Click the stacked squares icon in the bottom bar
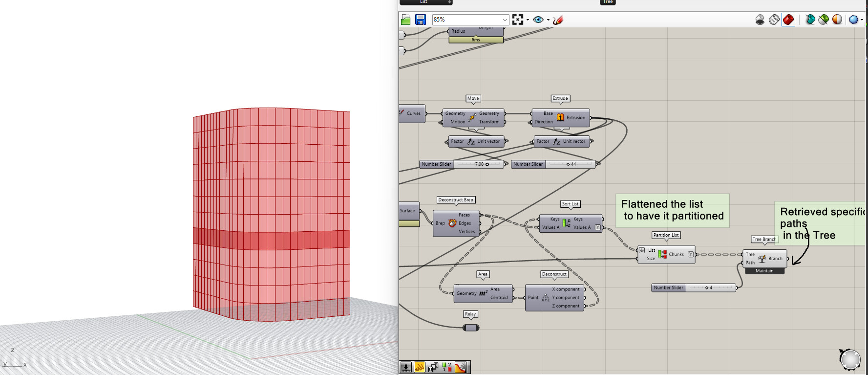The height and width of the screenshot is (375, 868). (433, 367)
